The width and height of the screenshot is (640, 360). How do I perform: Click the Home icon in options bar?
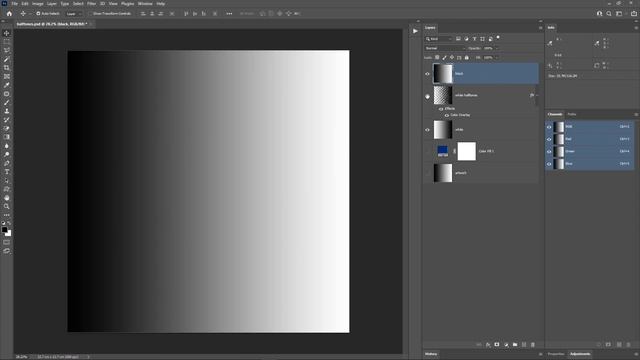click(9, 13)
